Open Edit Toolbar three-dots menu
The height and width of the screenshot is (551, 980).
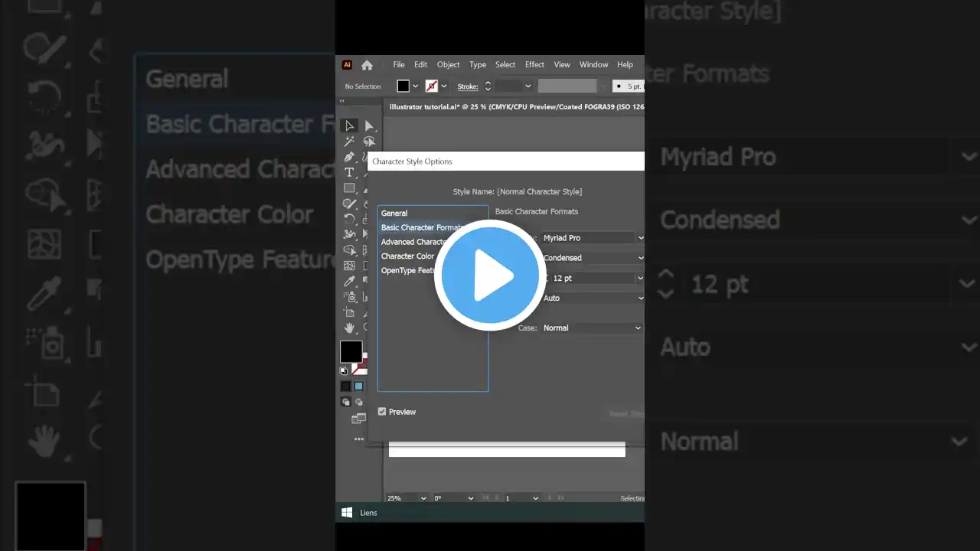[x=358, y=439]
